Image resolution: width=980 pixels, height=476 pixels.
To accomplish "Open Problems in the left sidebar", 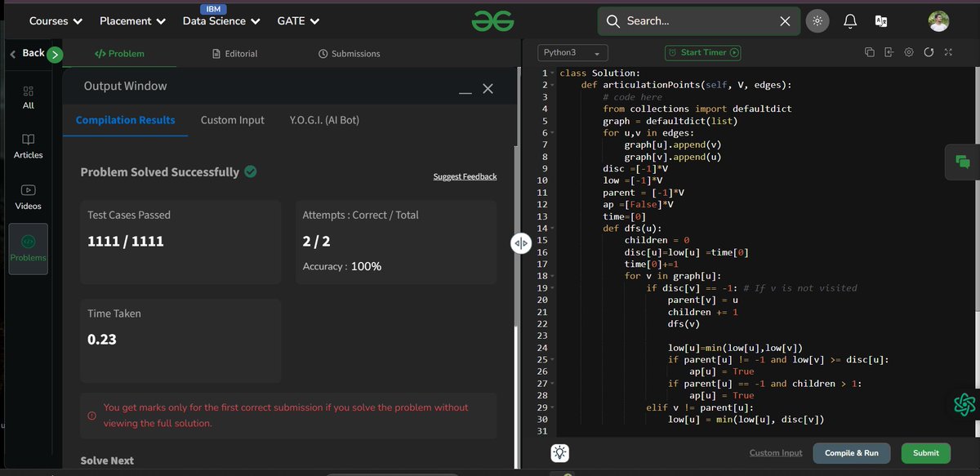I will 29,249.
